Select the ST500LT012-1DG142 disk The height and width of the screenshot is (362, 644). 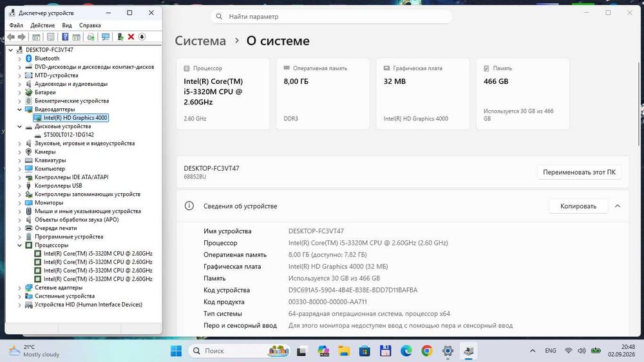(x=69, y=135)
